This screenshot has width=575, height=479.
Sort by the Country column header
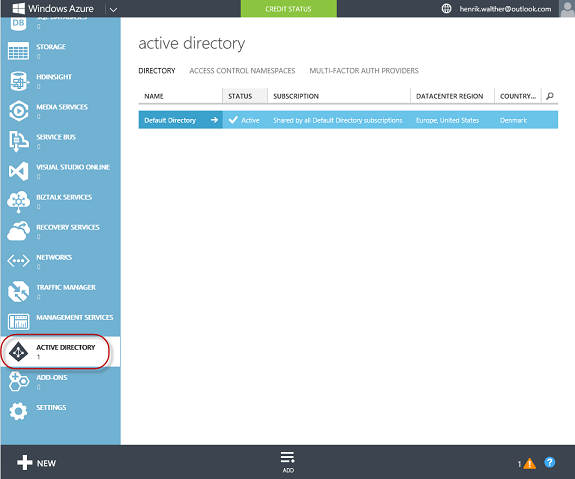[x=518, y=96]
